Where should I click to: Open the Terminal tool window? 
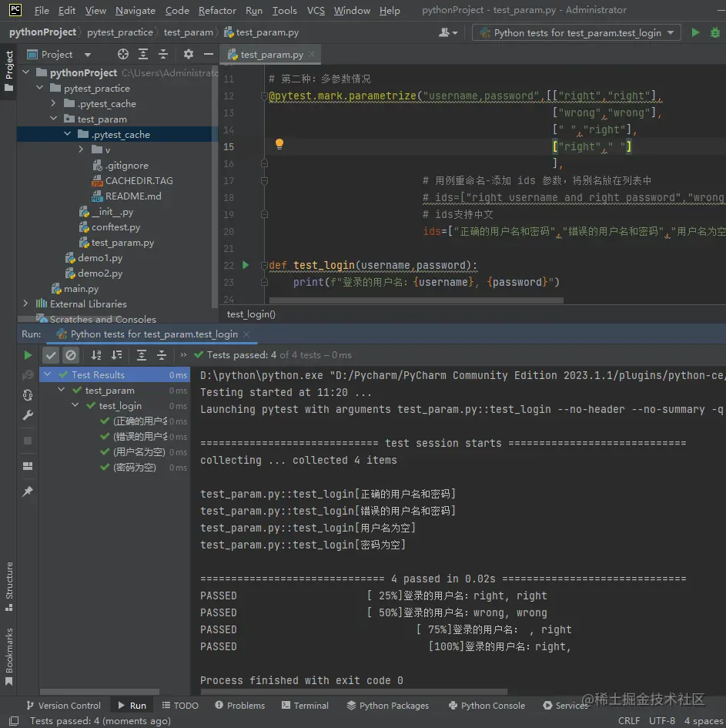[x=305, y=705]
